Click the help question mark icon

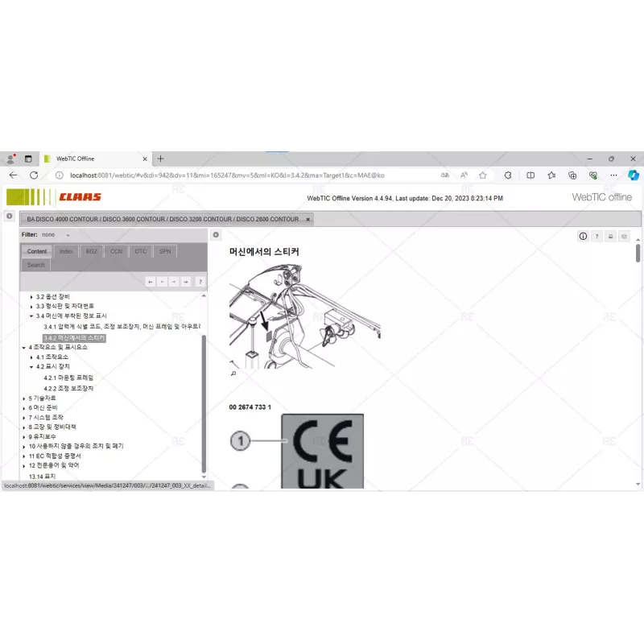(597, 236)
